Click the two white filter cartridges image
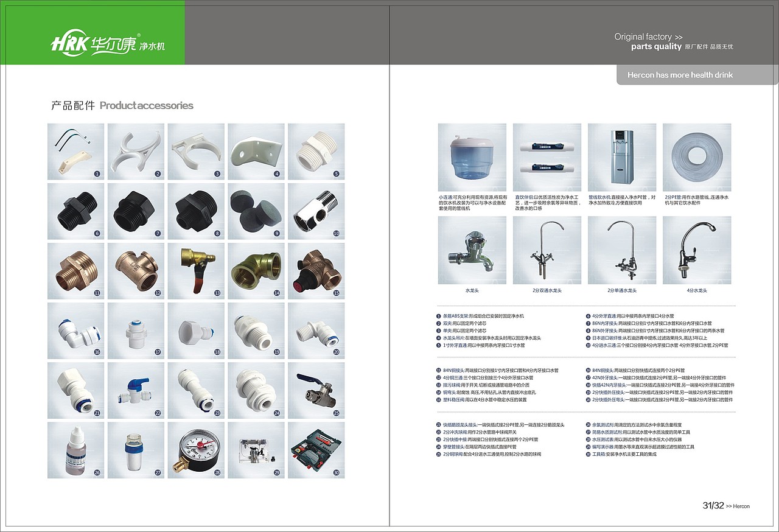This screenshot has width=779, height=532. tap(547, 158)
